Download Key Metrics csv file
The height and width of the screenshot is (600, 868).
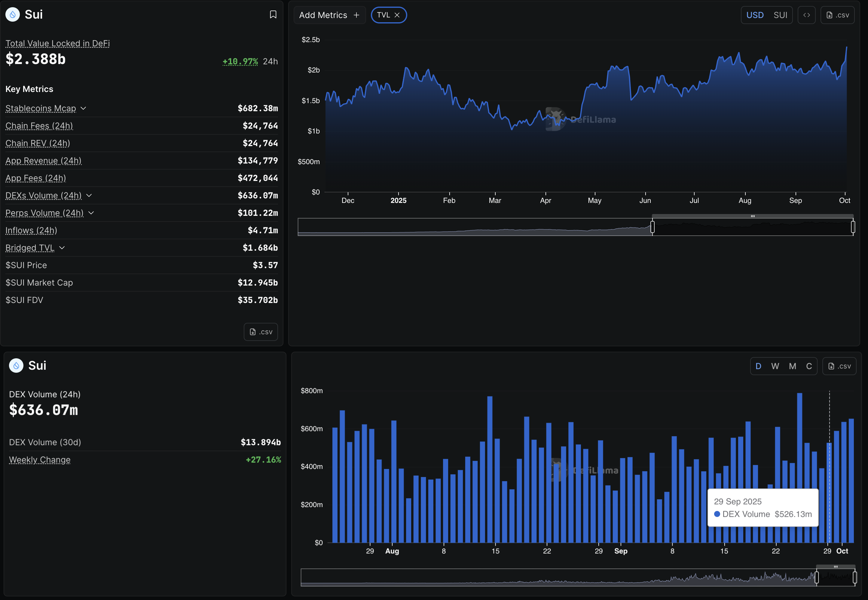click(x=261, y=332)
